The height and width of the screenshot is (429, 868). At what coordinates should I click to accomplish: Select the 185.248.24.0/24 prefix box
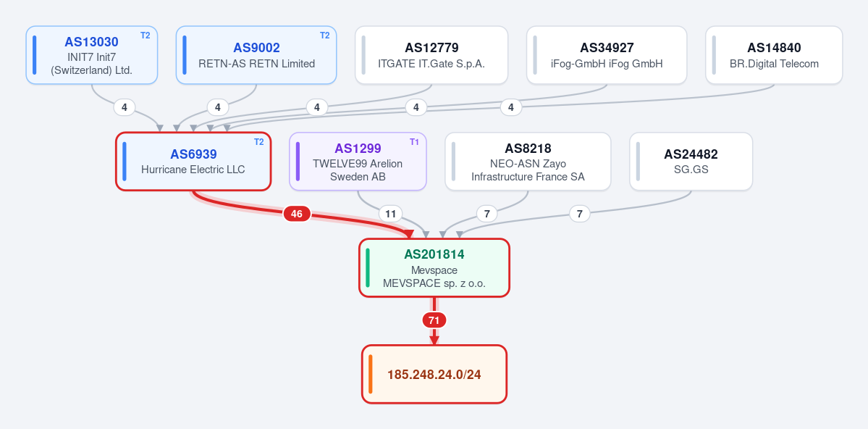click(x=434, y=374)
